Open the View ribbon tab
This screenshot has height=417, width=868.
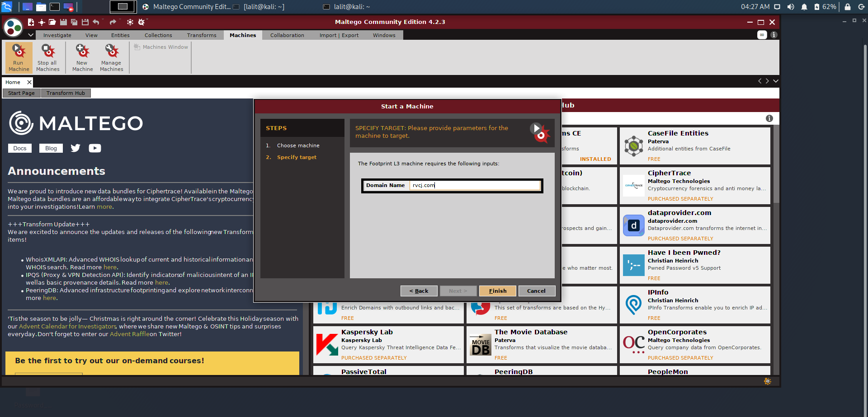pos(91,35)
